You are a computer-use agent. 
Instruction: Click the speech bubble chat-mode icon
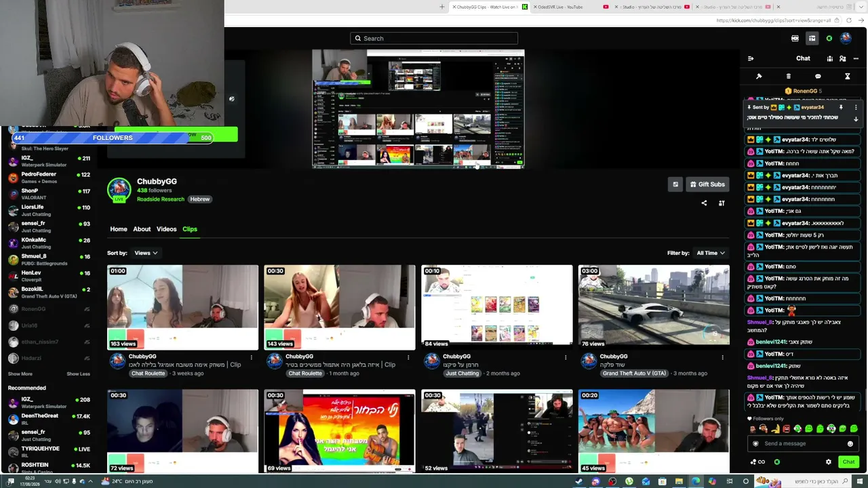click(x=818, y=77)
